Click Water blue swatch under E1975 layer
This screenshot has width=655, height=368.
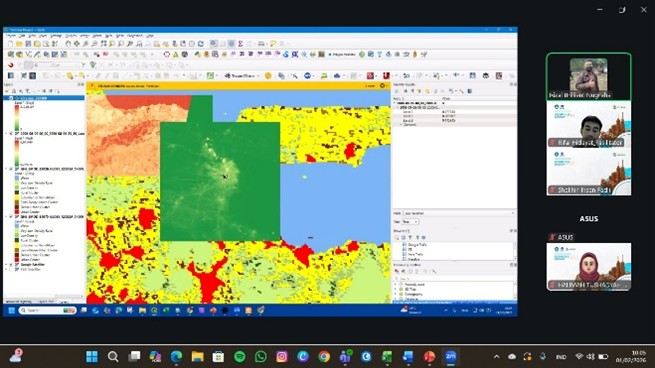(x=17, y=226)
